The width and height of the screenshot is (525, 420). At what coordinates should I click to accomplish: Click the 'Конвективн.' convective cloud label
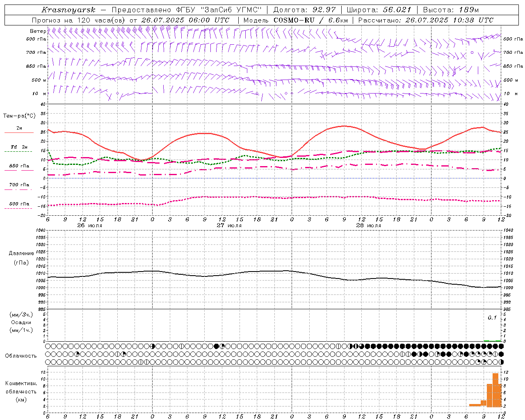(21, 383)
